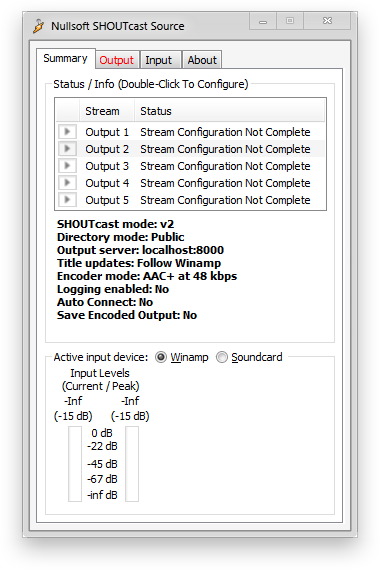Select Output 4 stream name
This screenshot has width=380, height=569.
pos(107,183)
